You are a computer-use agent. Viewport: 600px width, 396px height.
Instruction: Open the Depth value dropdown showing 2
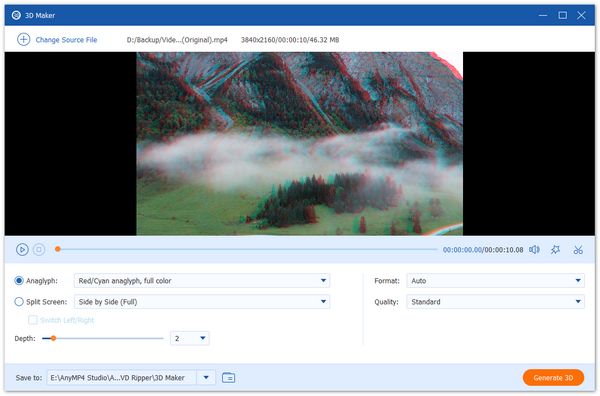(190, 338)
